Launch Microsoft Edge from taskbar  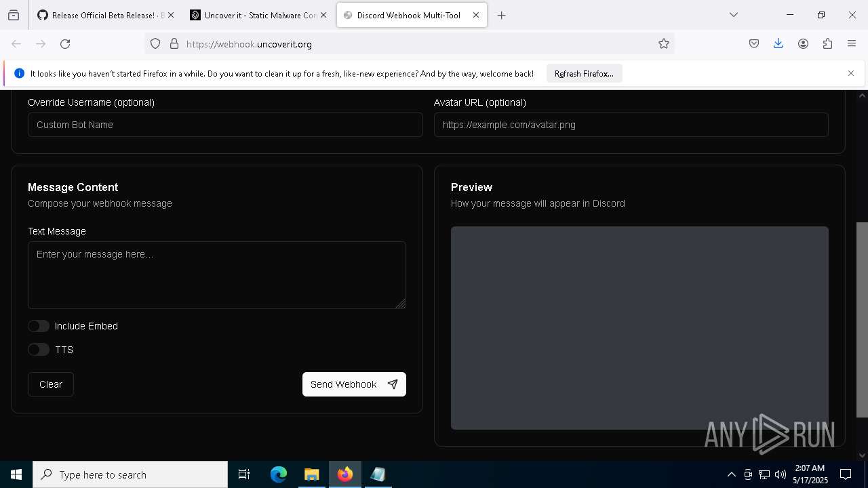[x=279, y=474]
